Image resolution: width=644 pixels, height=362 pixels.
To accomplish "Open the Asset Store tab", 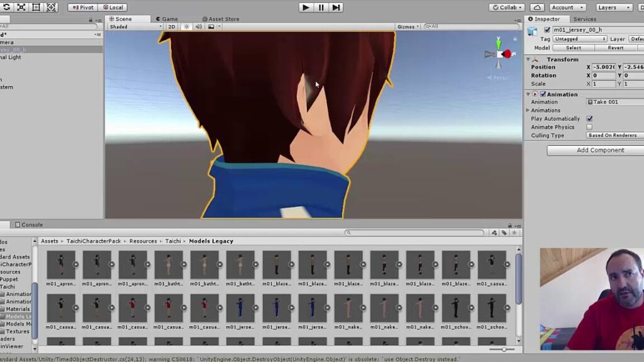I will coord(221,19).
